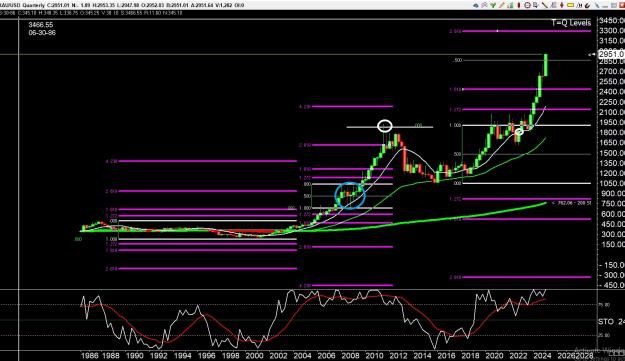The width and height of the screenshot is (625, 361).
Task: Click the dark red candle bar icon
Action: 519,5
